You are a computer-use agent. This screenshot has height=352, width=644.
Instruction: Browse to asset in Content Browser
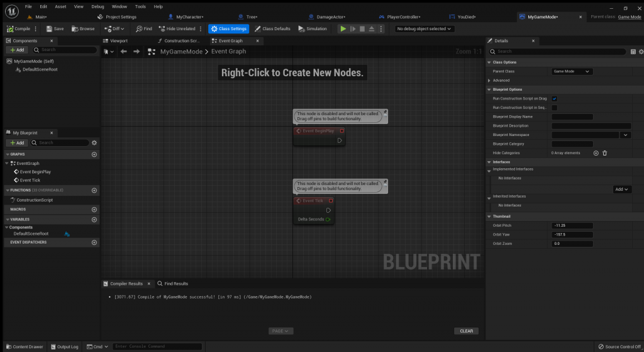click(x=83, y=29)
